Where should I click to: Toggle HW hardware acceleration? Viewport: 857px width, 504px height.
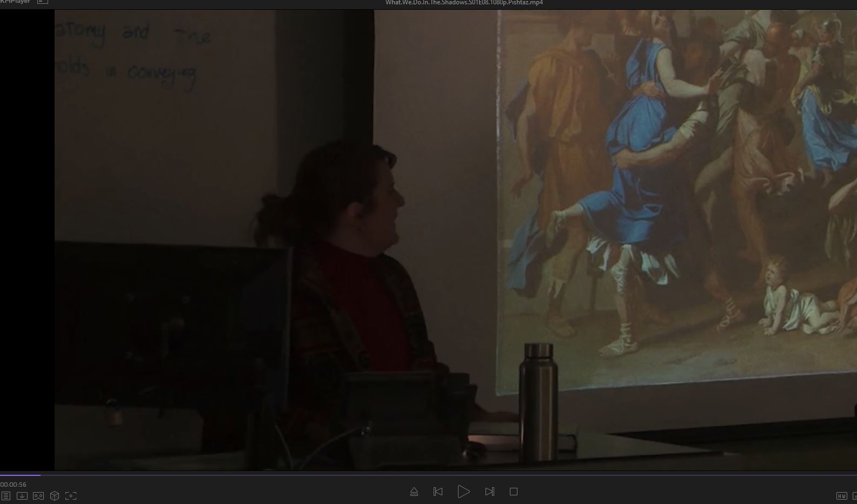pos(841,495)
